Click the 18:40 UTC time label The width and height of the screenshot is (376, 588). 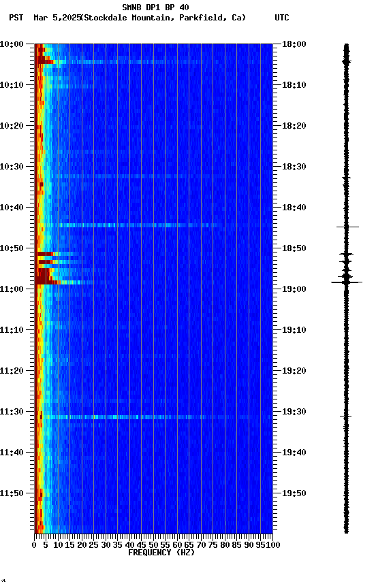294,208
